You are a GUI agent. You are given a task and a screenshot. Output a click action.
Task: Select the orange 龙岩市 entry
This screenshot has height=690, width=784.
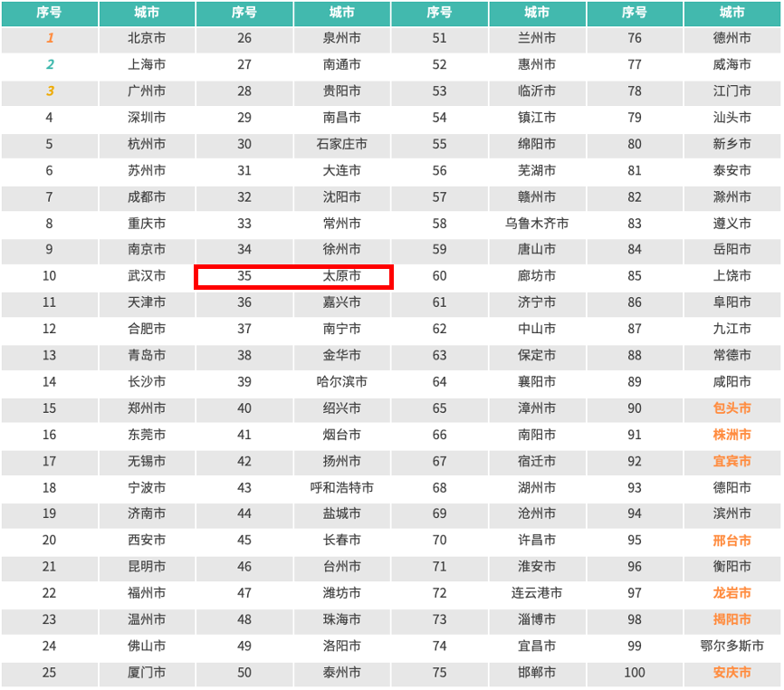(731, 593)
